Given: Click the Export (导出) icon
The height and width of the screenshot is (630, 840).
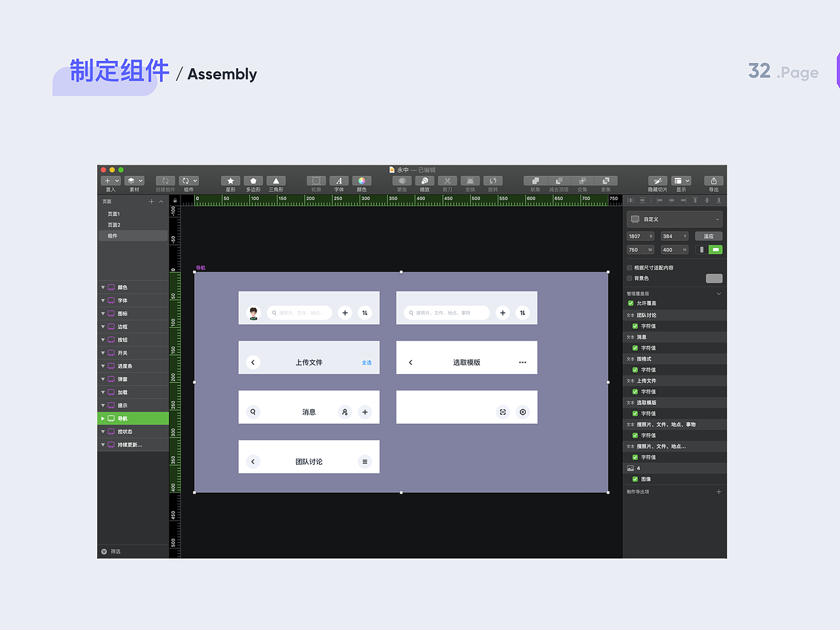Looking at the screenshot, I should coord(713,180).
